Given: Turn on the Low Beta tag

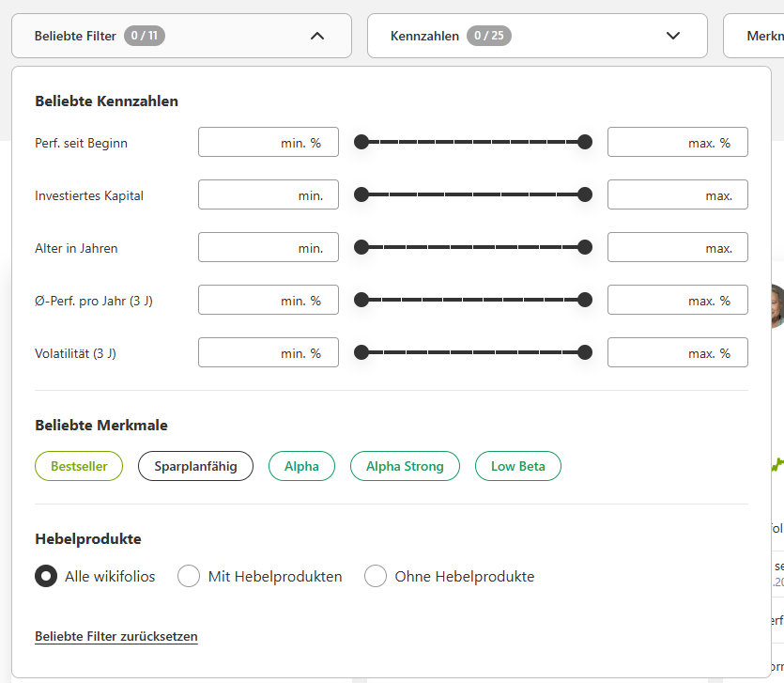Looking at the screenshot, I should coord(517,466).
